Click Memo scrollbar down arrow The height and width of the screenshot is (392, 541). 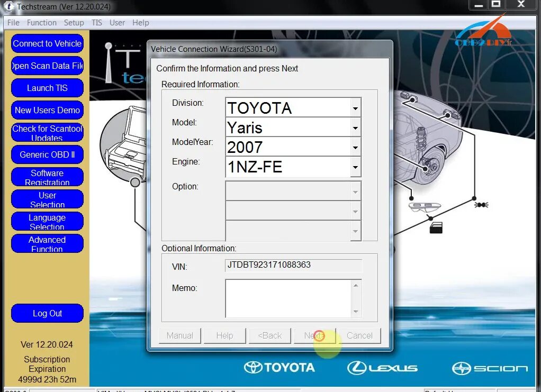click(356, 312)
